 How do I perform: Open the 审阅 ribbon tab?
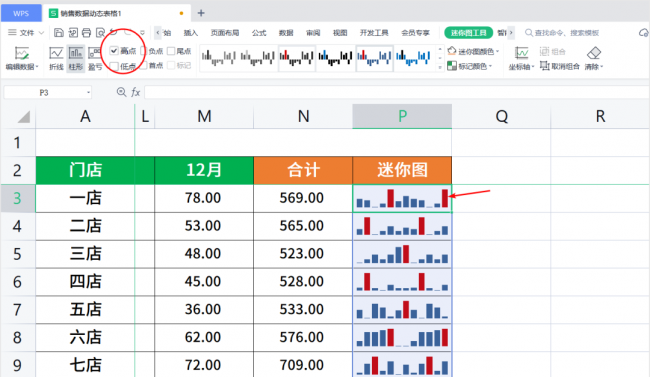tap(313, 33)
